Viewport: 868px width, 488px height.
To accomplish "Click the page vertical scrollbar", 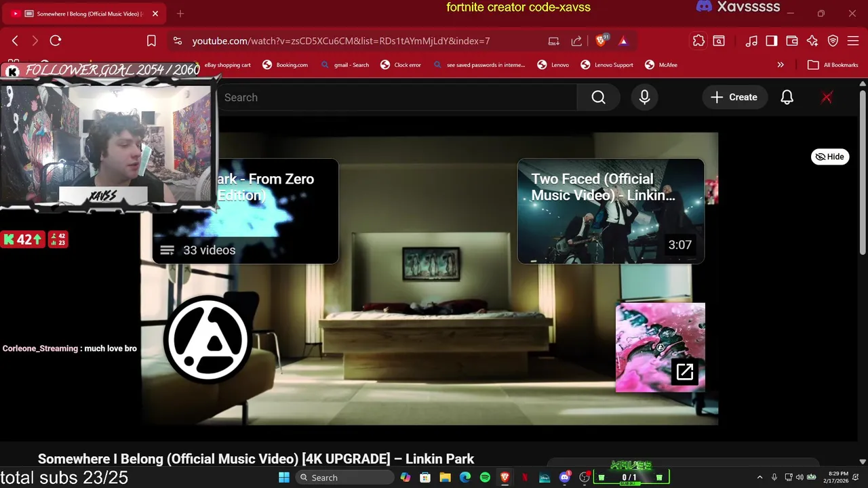I will (863, 173).
